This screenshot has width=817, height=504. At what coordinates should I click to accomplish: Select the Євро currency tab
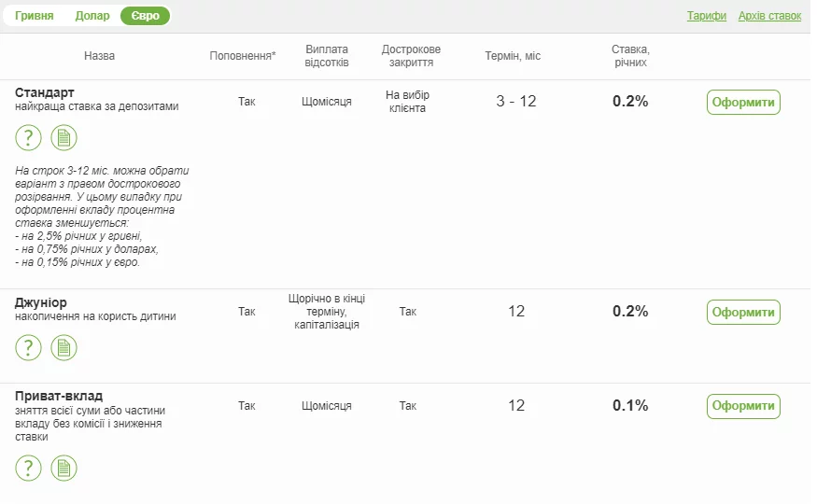pyautogui.click(x=145, y=16)
